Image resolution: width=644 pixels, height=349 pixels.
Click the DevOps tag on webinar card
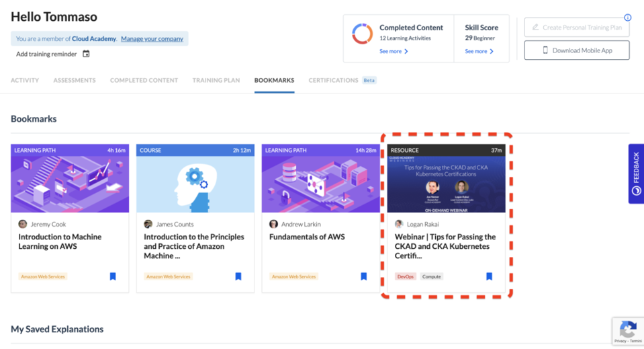click(406, 276)
